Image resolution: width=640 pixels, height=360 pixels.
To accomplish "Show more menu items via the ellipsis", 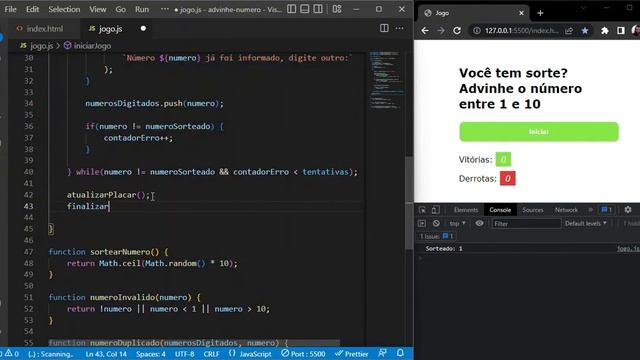I will click(164, 9).
